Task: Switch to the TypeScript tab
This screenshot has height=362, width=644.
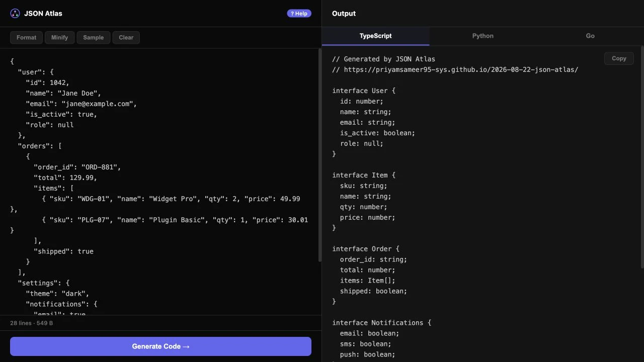Action: click(x=375, y=36)
